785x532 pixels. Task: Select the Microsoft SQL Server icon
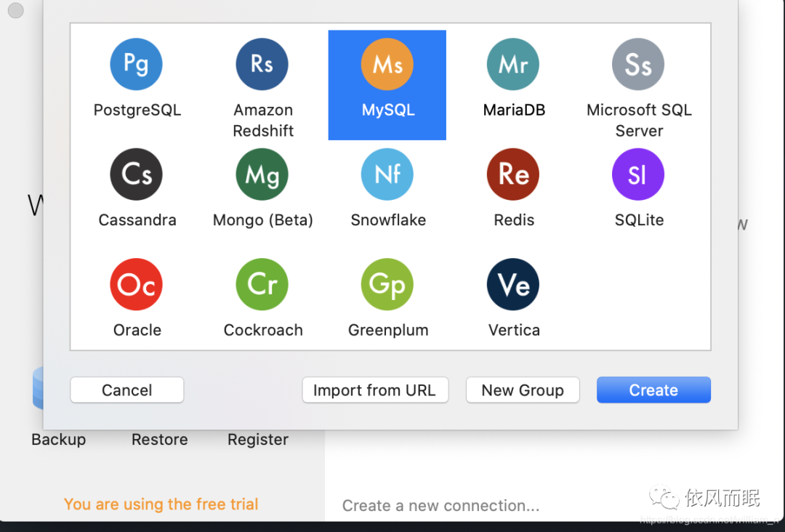pyautogui.click(x=638, y=65)
